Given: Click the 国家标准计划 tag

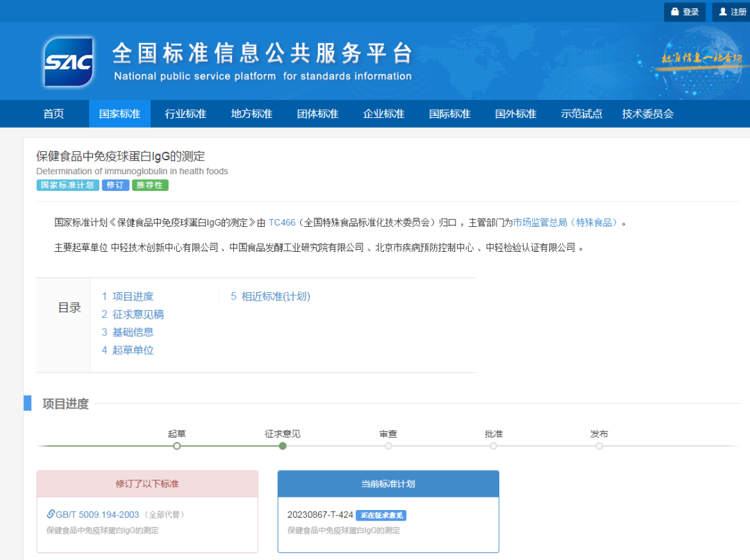Looking at the screenshot, I should pos(67,185).
